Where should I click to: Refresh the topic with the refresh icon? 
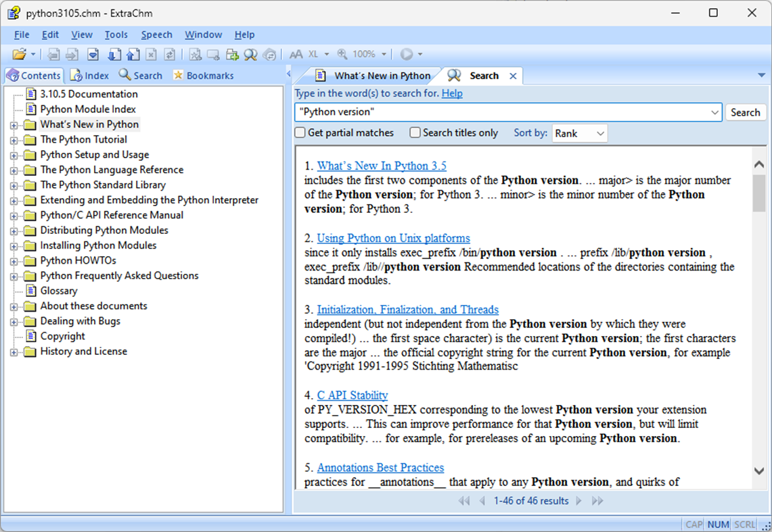point(169,53)
